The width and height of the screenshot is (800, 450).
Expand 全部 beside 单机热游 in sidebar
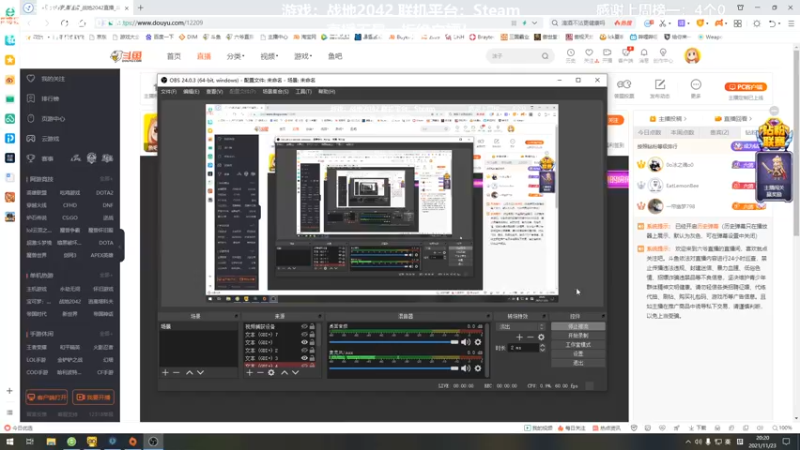[x=106, y=276]
